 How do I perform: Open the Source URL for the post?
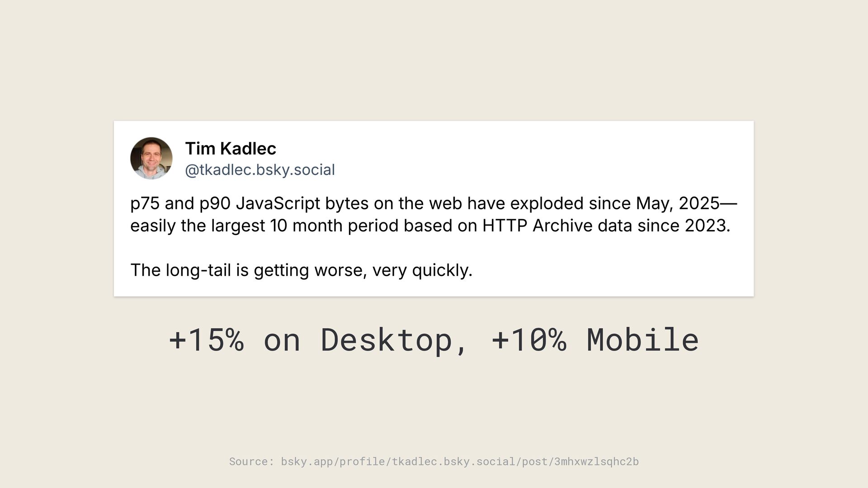coord(460,461)
